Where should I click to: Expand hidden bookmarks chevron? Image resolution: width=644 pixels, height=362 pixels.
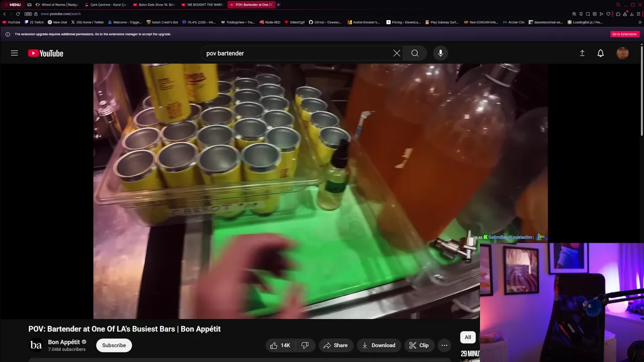640,22
